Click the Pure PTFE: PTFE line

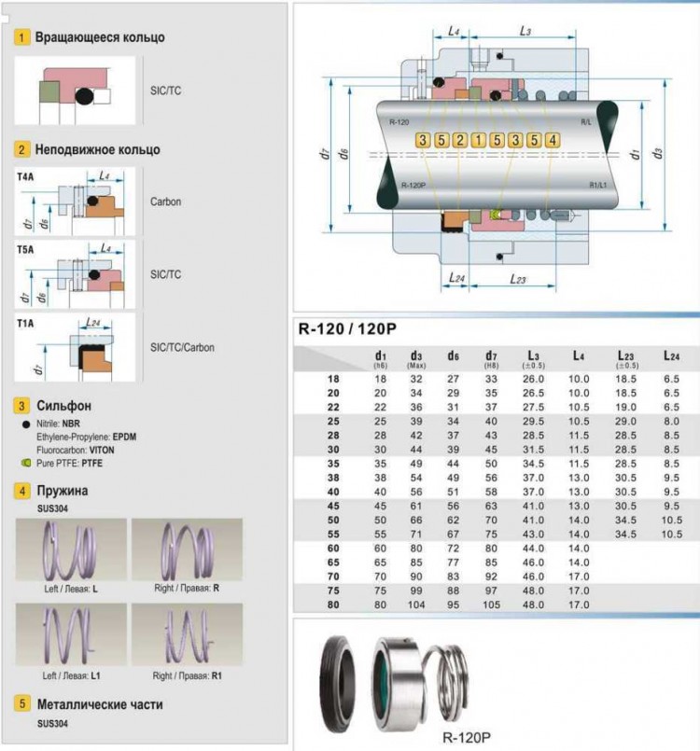69,463
